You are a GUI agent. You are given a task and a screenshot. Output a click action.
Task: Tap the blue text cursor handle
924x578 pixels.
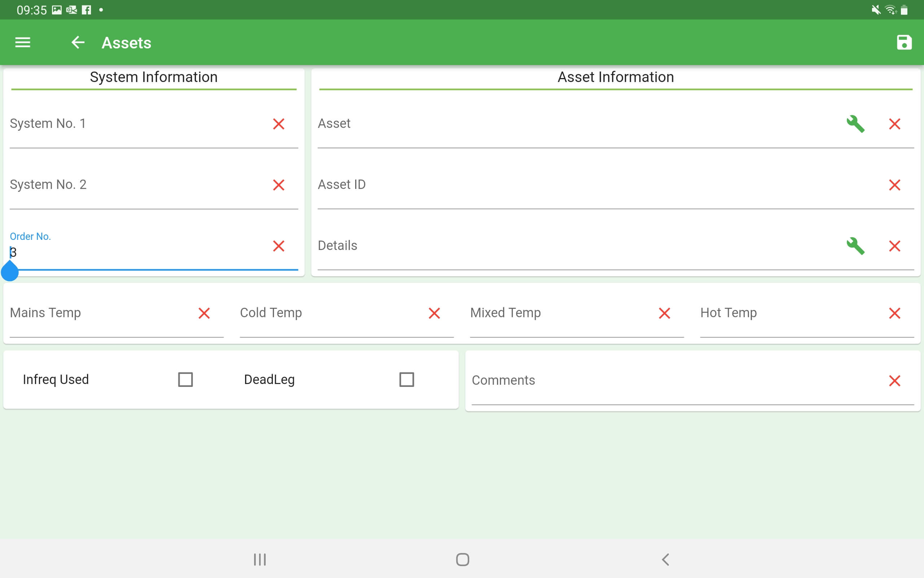coord(10,271)
